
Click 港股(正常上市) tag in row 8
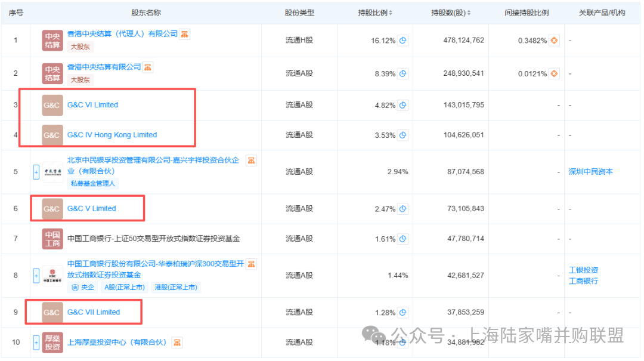point(176,288)
